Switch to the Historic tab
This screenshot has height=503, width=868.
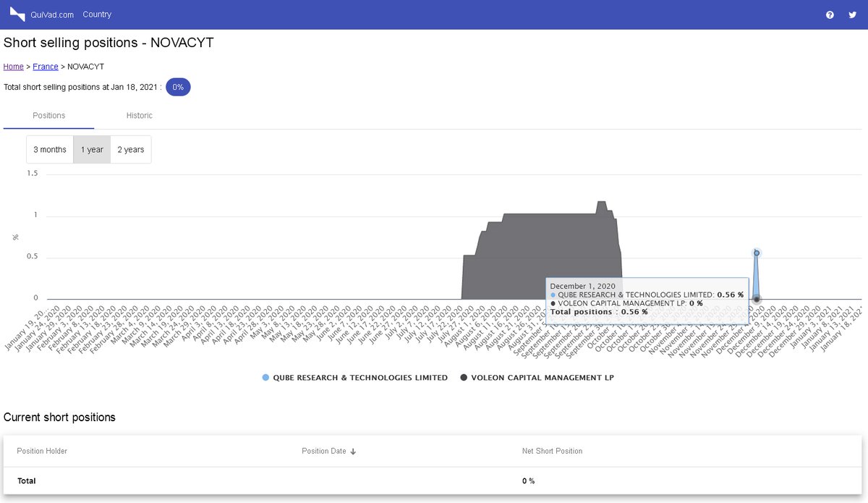[x=140, y=115]
